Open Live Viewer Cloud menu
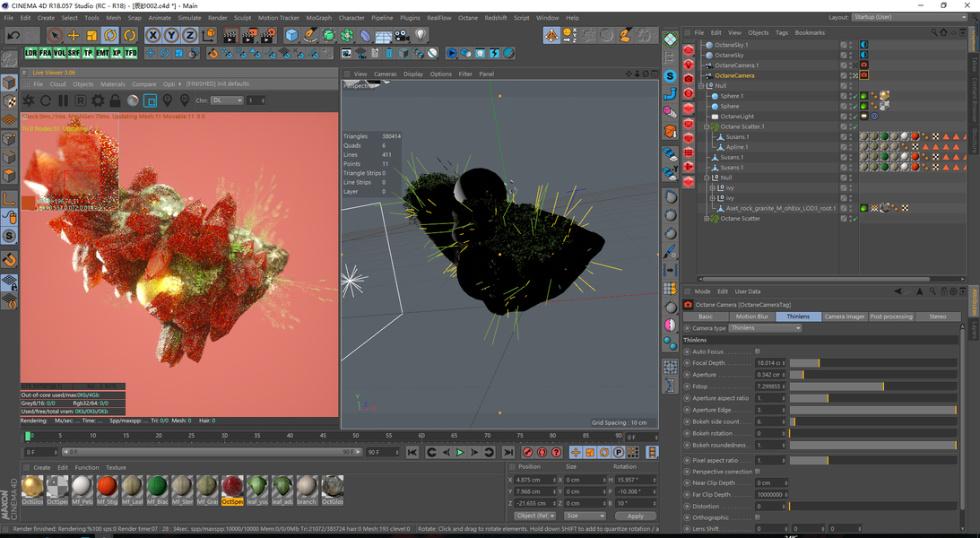Image resolution: width=980 pixels, height=538 pixels. pos(57,83)
